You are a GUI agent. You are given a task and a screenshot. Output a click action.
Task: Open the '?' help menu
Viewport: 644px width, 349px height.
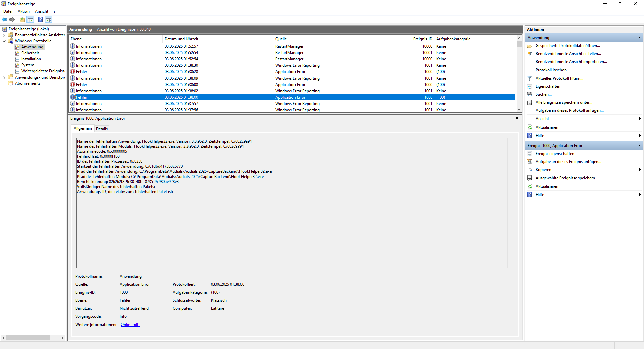tap(54, 11)
